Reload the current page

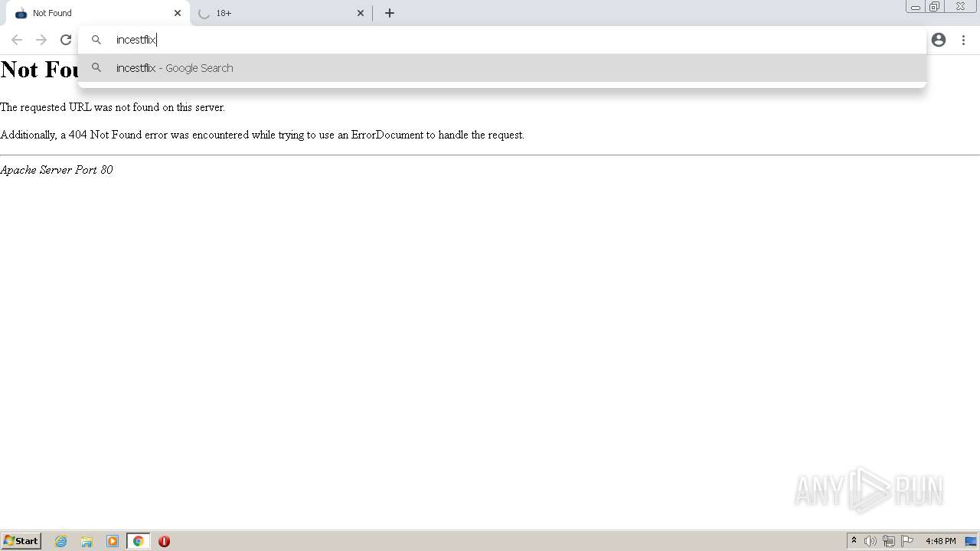pos(66,40)
